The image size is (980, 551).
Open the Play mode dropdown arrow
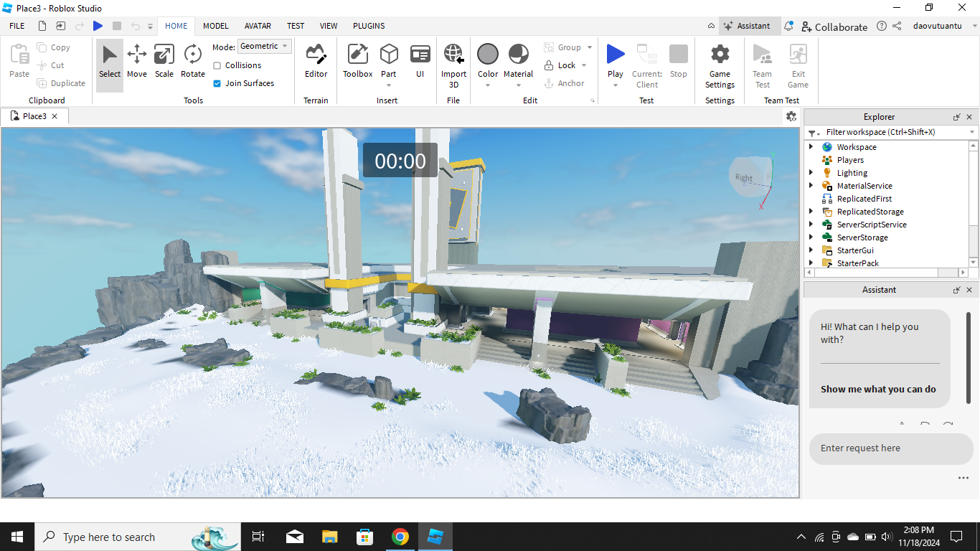tap(616, 85)
